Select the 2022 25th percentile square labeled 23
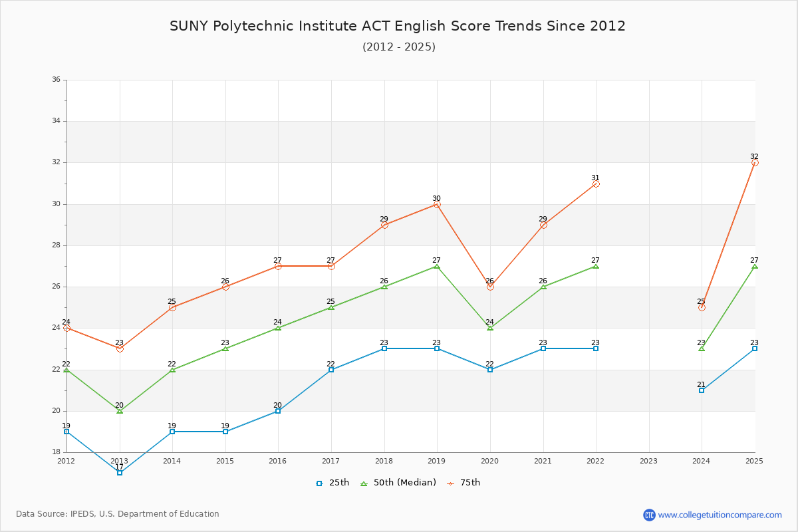This screenshot has width=798, height=532. pyautogui.click(x=596, y=348)
